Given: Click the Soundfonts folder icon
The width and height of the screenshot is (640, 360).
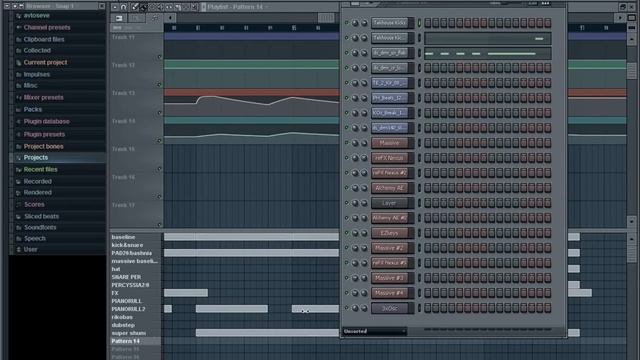Looking at the screenshot, I should [18, 227].
